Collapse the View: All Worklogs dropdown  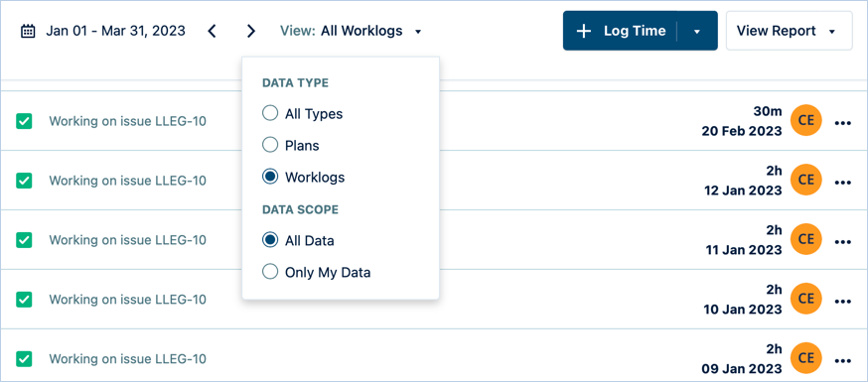[351, 31]
